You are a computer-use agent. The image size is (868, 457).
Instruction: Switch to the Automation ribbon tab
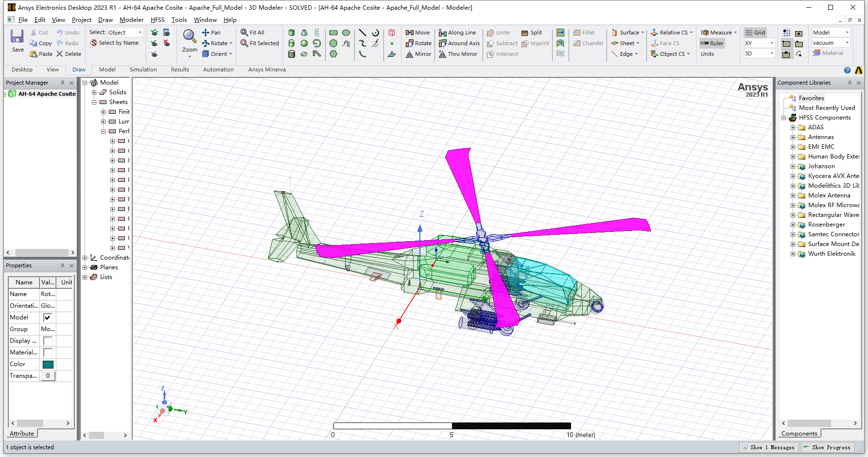218,70
